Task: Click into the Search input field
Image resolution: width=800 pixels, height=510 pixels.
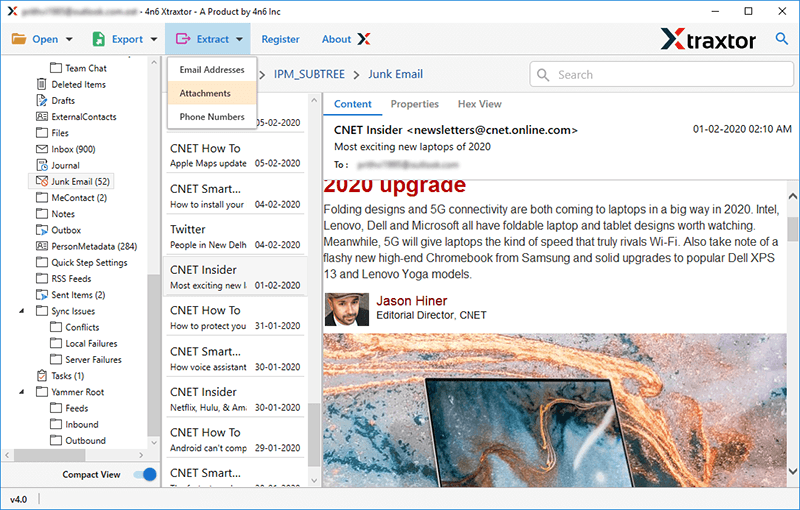Action: 660,74
